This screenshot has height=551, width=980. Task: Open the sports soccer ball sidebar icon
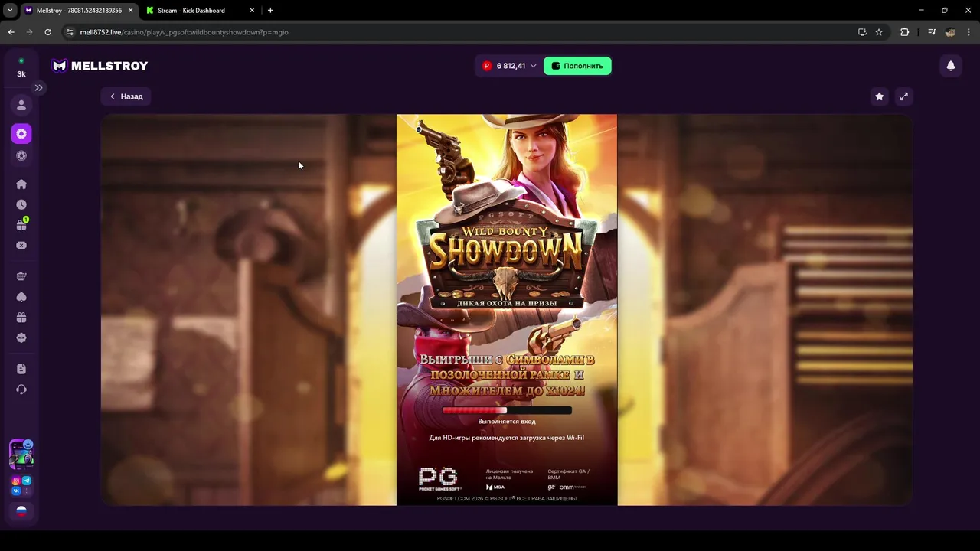[x=21, y=156]
